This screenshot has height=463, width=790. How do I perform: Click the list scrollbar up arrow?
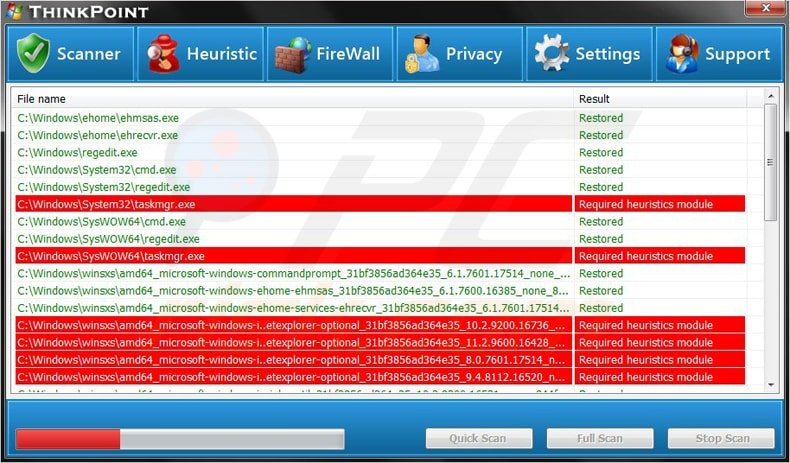coord(770,96)
